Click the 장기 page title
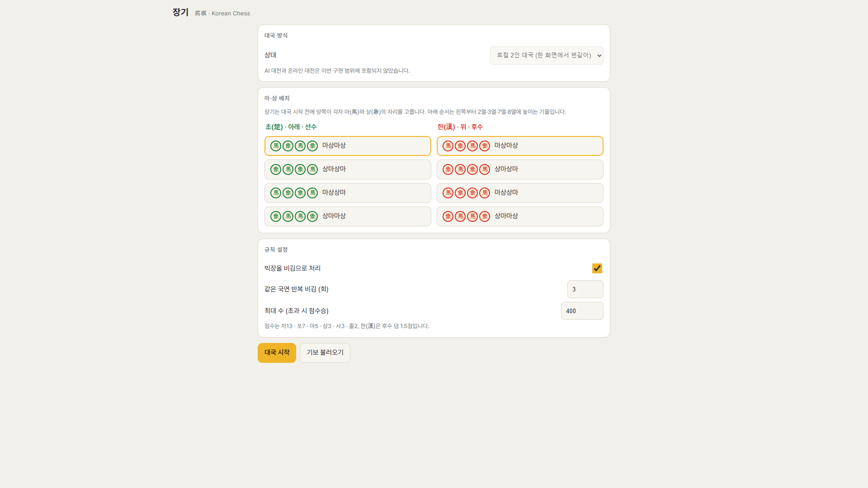868x488 pixels. coord(180,12)
